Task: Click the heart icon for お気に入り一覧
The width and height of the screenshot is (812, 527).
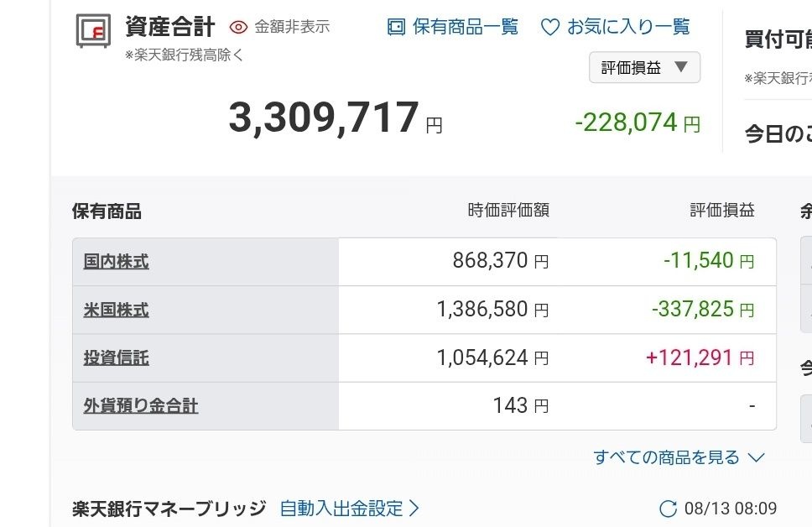Action: 549,27
